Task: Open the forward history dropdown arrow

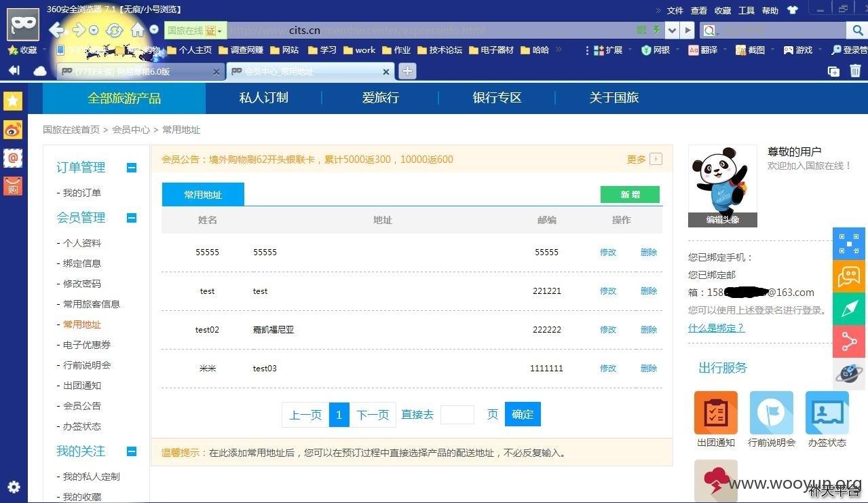Action: tap(94, 31)
